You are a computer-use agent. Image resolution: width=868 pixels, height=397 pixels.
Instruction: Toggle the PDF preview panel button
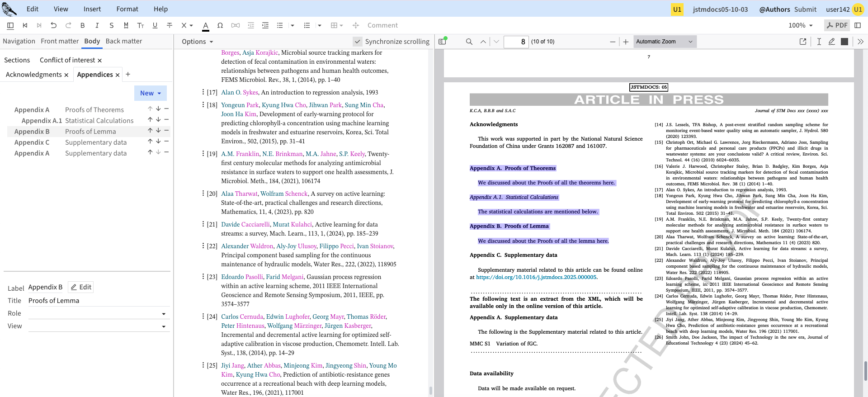pos(837,25)
